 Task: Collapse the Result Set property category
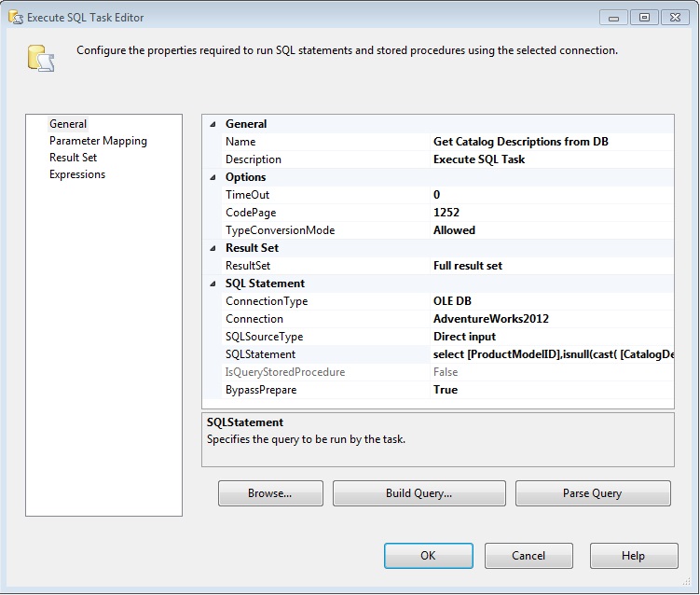pos(213,248)
